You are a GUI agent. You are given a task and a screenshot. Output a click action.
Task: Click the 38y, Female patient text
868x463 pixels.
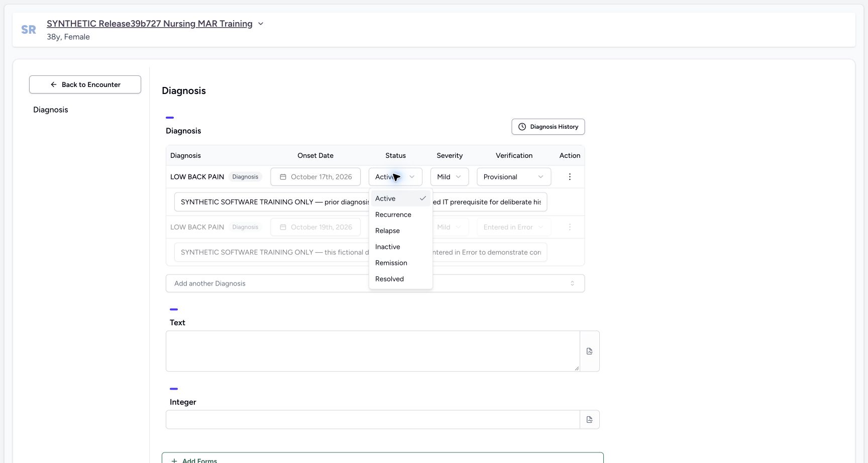68,37
